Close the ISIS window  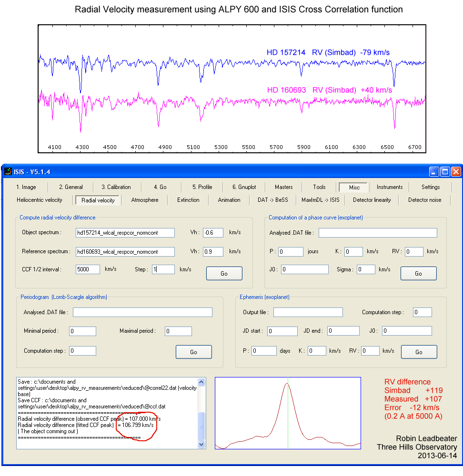point(456,171)
